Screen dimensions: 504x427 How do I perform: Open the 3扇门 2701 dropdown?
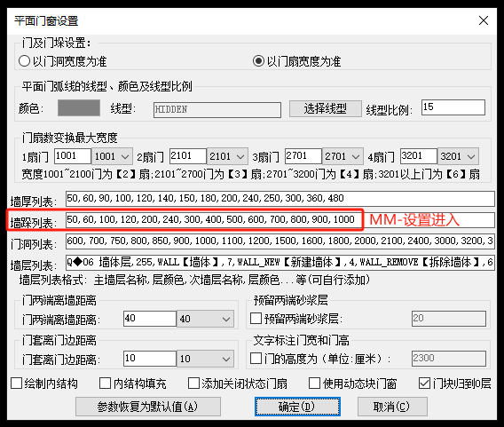coord(343,156)
